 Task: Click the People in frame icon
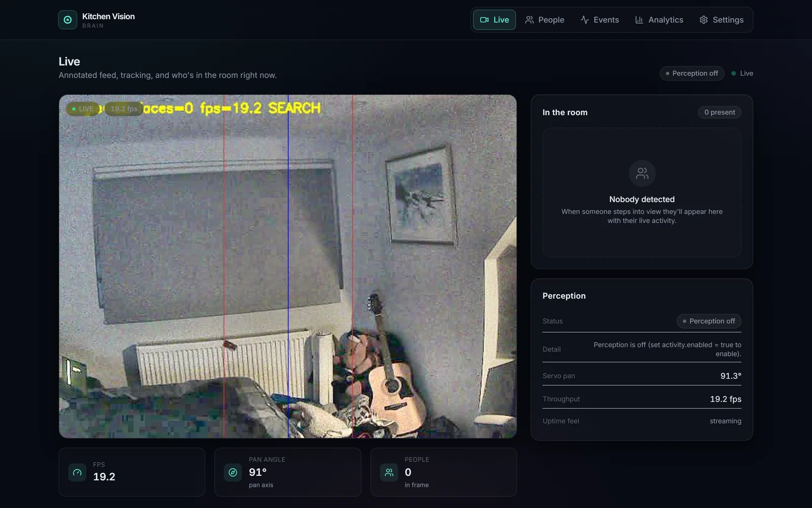point(389,472)
